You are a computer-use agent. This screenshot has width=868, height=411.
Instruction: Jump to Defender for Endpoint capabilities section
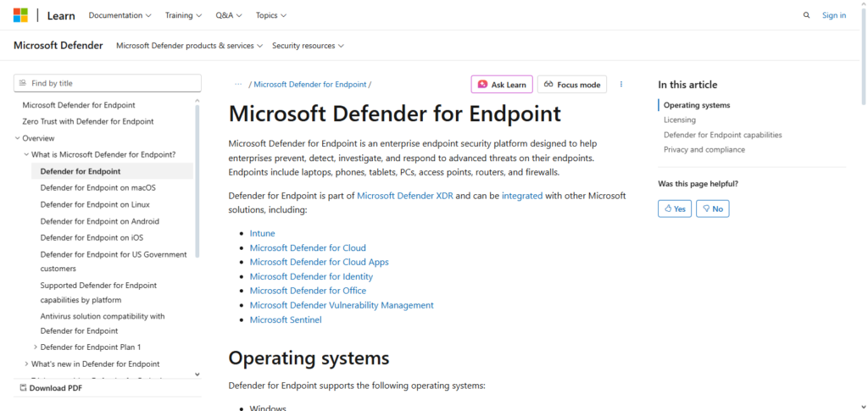pyautogui.click(x=723, y=135)
